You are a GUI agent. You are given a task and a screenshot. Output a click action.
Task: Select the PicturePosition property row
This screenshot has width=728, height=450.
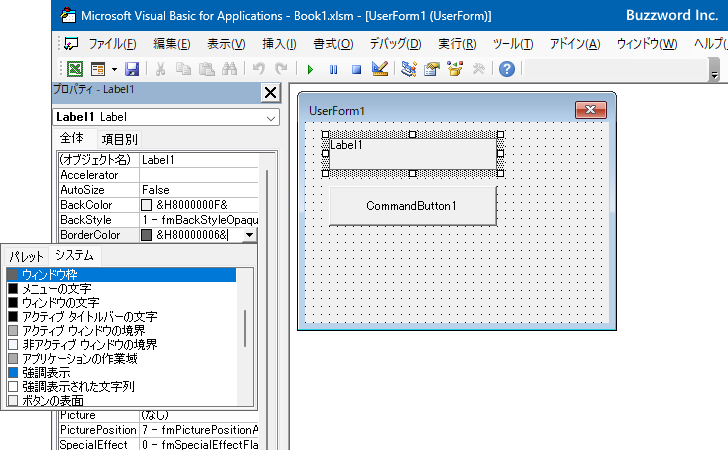[158, 430]
